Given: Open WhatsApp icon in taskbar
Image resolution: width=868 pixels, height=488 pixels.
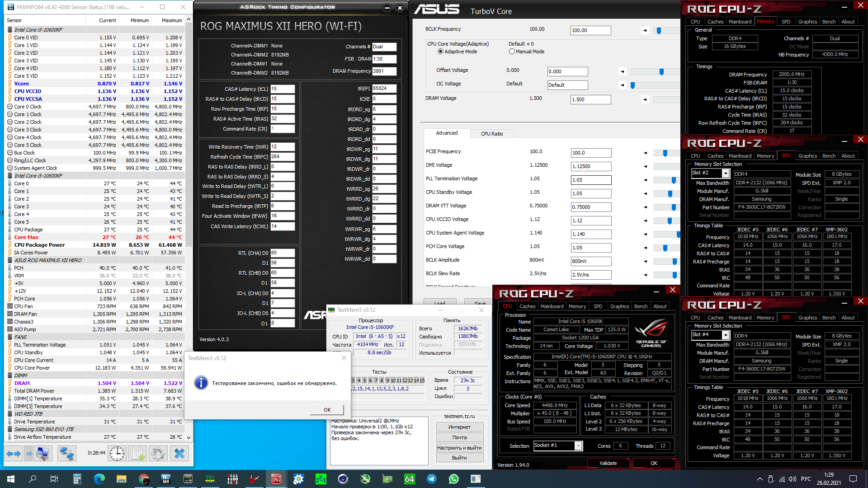Looking at the screenshot, I should click(x=453, y=479).
